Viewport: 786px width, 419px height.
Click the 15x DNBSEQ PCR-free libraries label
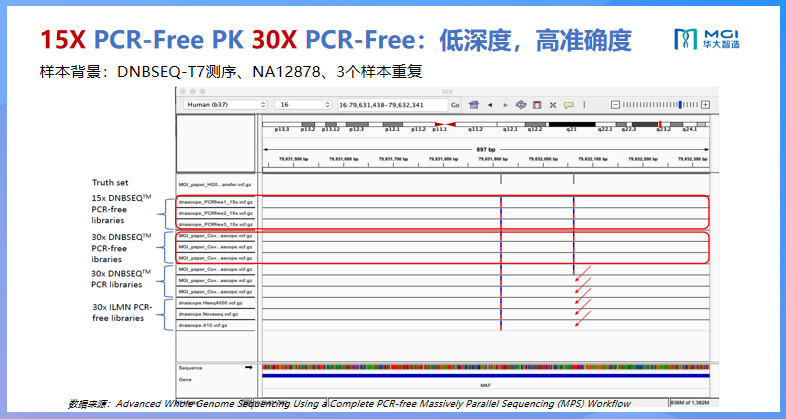click(121, 209)
